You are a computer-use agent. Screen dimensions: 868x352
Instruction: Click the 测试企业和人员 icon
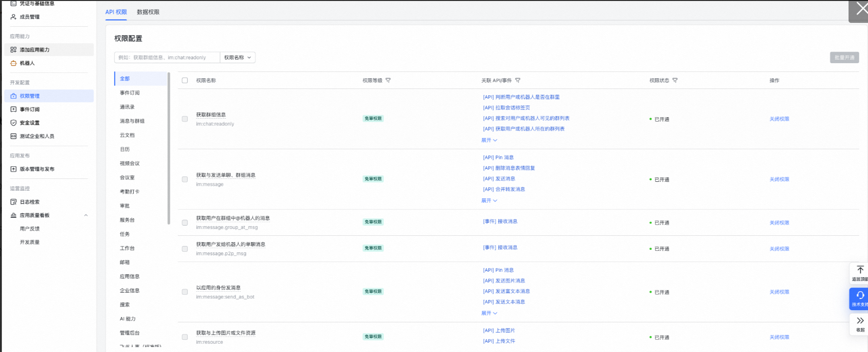(14, 136)
